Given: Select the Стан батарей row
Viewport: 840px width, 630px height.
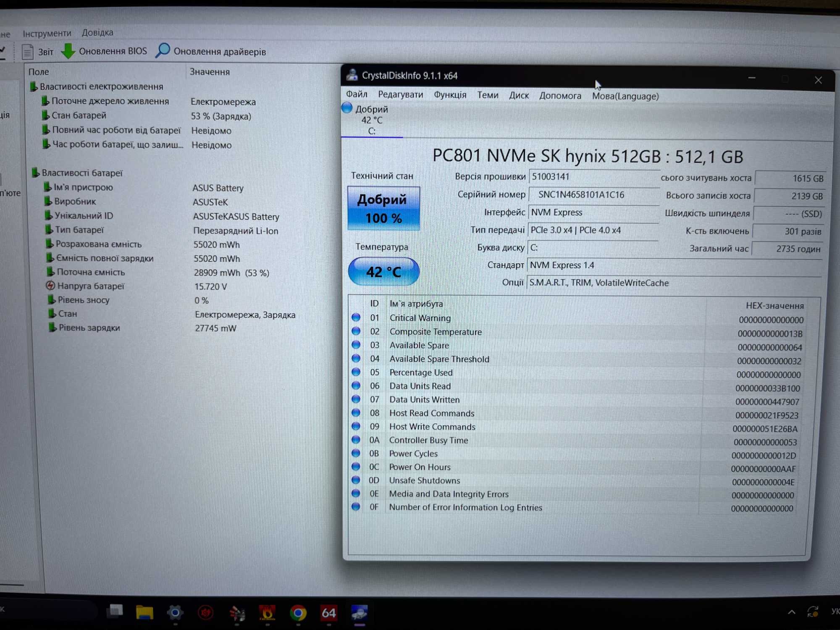Looking at the screenshot, I should click(147, 115).
